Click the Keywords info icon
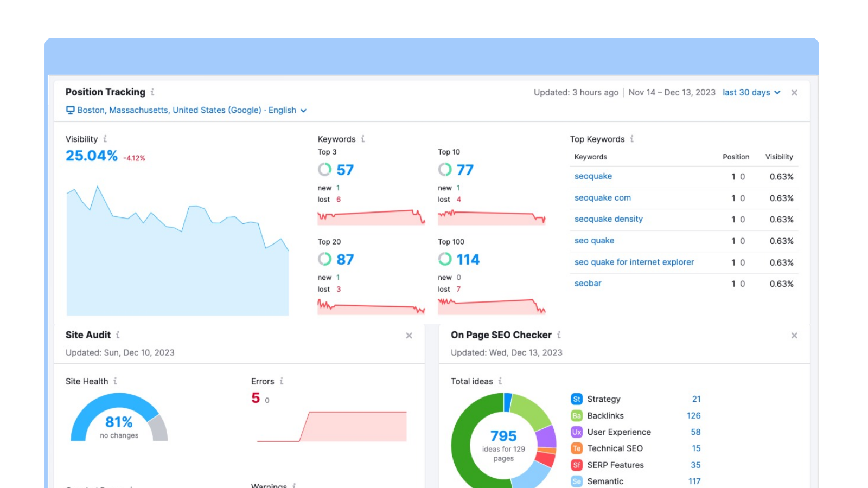Viewport: 868px width, 488px height. click(362, 139)
